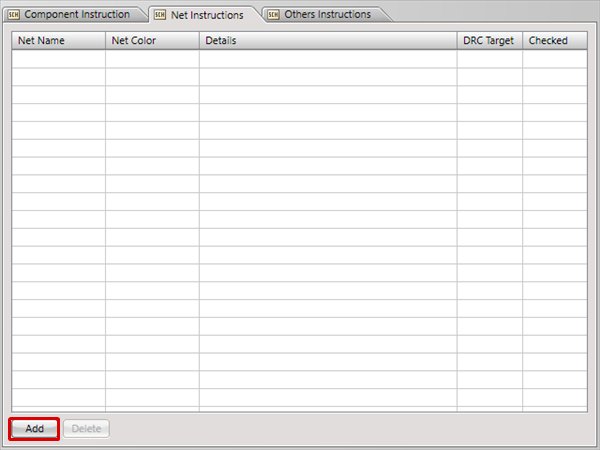The width and height of the screenshot is (600, 450).
Task: Sort by the Net Color column header
Action: (x=152, y=41)
